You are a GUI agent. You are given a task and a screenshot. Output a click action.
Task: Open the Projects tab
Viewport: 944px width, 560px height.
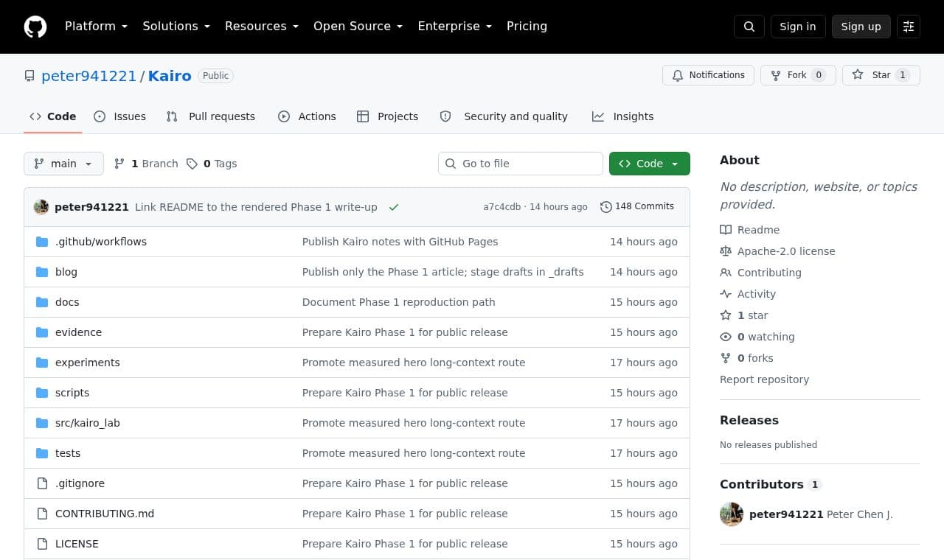click(x=388, y=116)
